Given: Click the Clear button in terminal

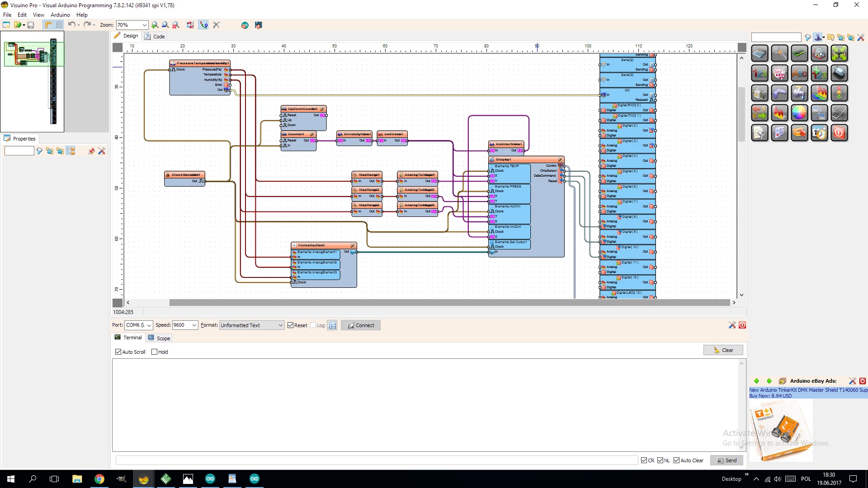Looking at the screenshot, I should tap(723, 350).
